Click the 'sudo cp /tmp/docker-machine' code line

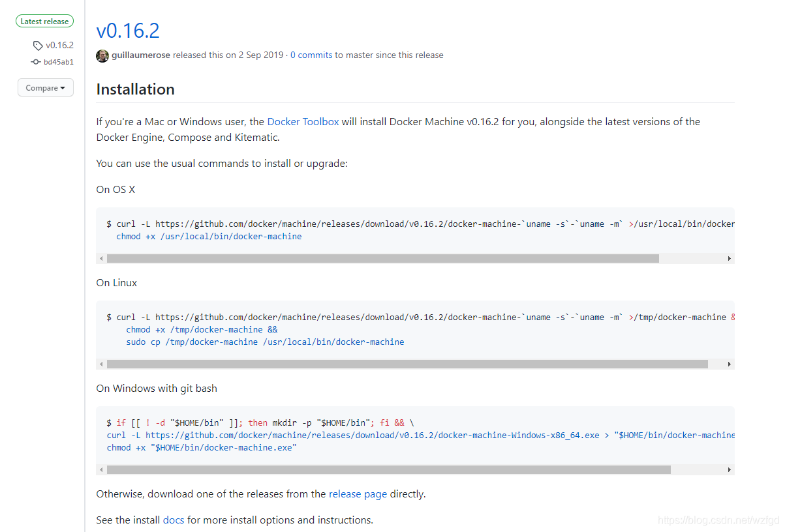click(265, 342)
